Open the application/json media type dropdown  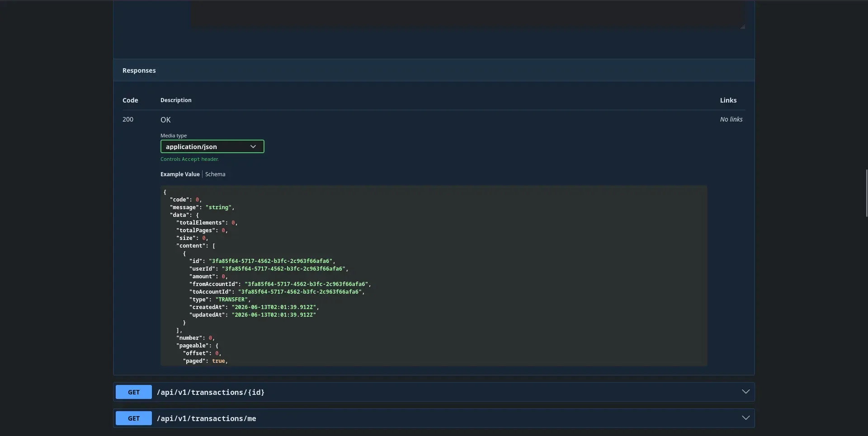[x=212, y=146]
